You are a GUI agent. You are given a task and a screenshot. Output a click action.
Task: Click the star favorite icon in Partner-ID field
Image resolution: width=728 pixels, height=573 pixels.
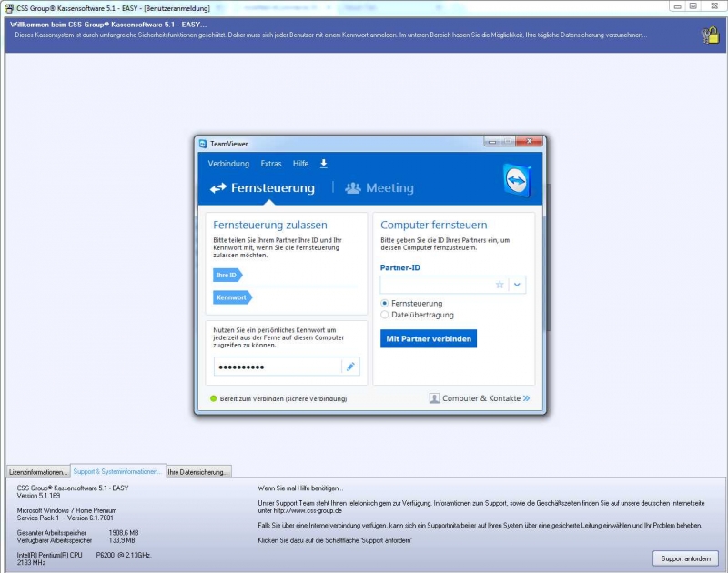(x=500, y=285)
